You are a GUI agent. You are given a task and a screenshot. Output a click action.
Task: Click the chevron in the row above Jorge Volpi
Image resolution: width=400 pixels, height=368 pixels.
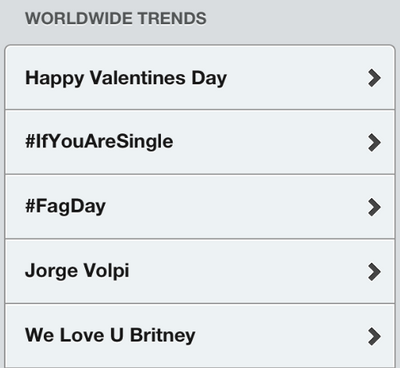coord(374,207)
